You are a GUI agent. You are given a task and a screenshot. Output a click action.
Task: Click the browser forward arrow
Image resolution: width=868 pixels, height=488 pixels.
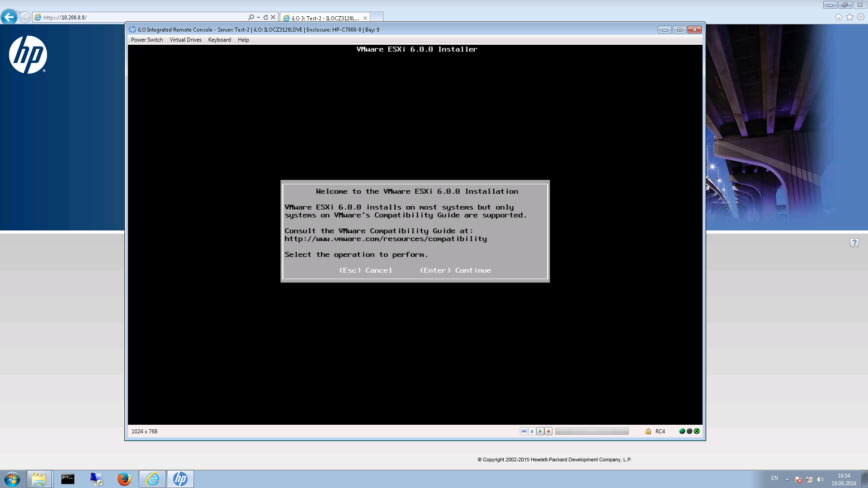[25, 17]
